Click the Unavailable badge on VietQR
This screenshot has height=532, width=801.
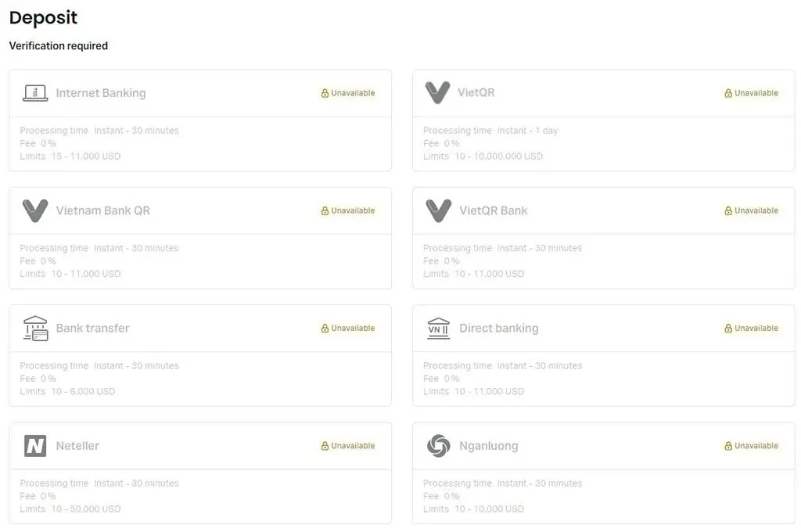[751, 93]
